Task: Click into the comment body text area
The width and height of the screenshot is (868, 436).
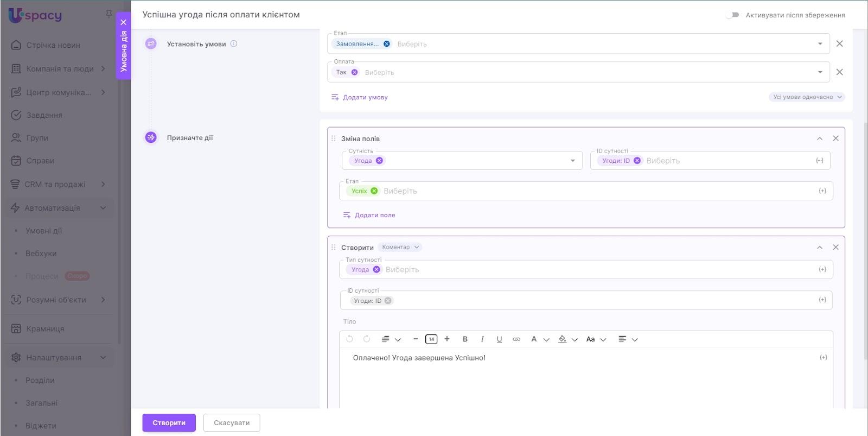Action: pos(586,378)
